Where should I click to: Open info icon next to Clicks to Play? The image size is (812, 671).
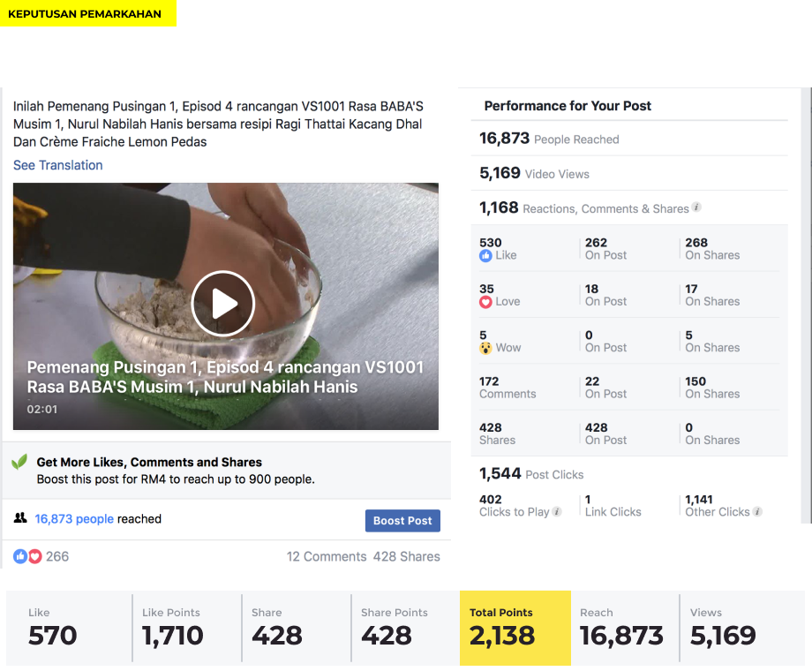tap(557, 511)
